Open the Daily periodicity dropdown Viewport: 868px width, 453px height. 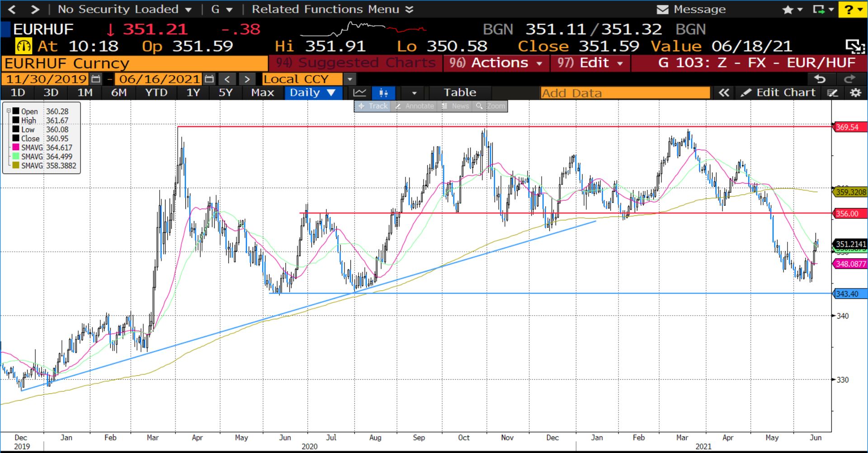coord(312,93)
